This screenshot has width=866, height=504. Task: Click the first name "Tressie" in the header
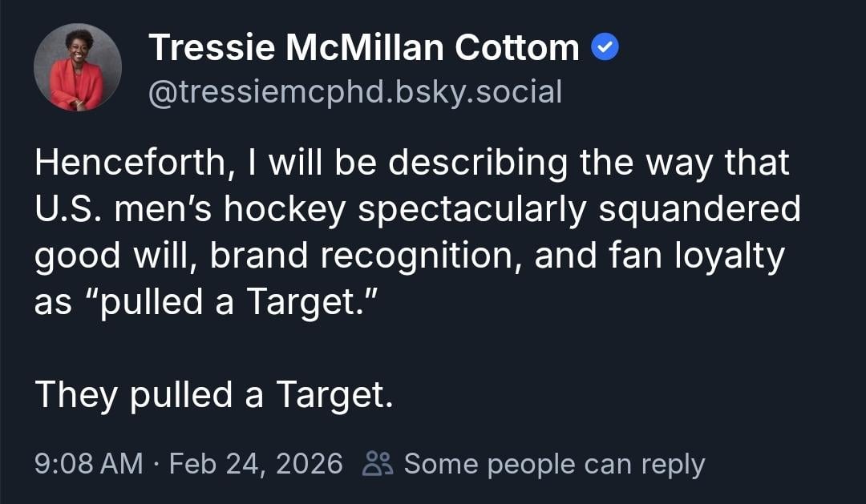pos(210,49)
